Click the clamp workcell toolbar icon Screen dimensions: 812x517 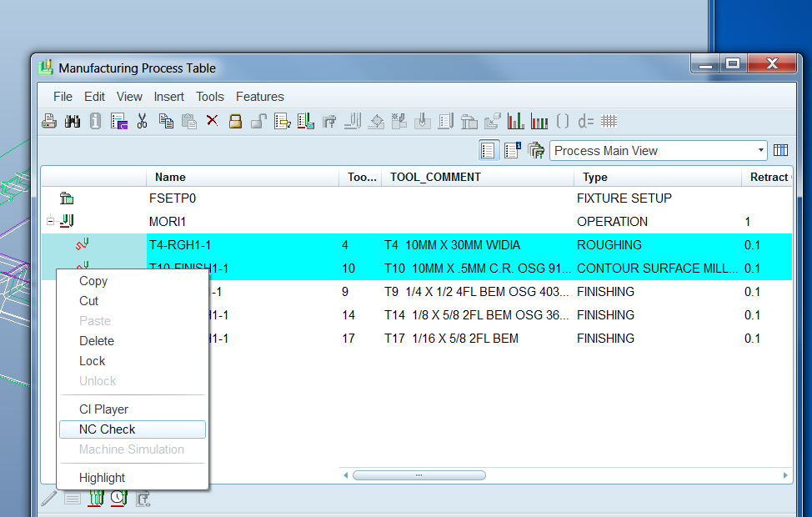click(329, 121)
